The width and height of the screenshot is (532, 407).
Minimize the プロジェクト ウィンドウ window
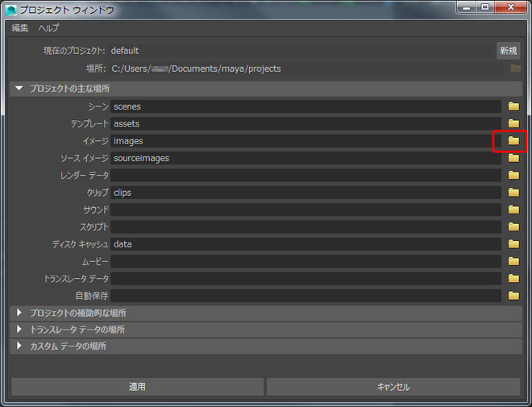point(467,7)
